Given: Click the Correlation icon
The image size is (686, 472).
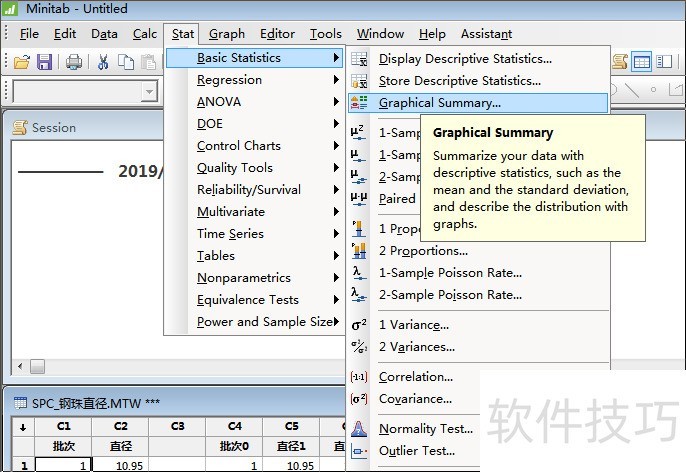Looking at the screenshot, I should click(x=359, y=377).
